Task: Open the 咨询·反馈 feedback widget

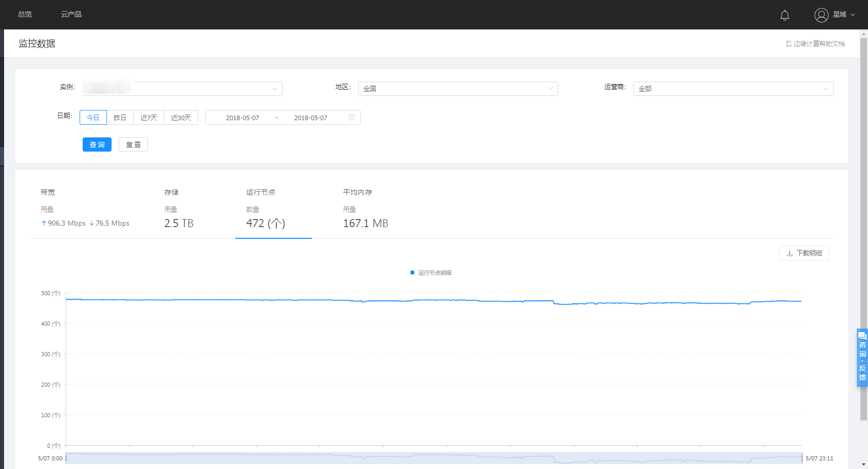Action: tap(862, 357)
